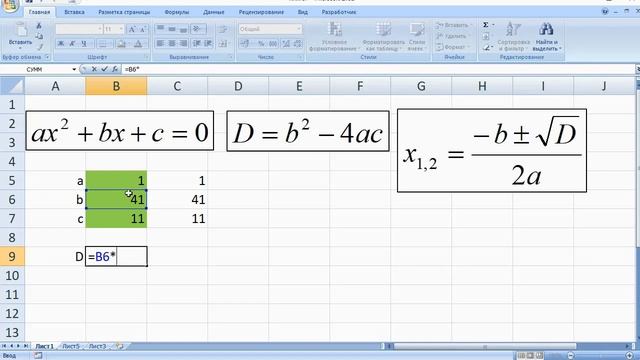Click the cell borders icon
640x360 pixels.
pos(103,44)
